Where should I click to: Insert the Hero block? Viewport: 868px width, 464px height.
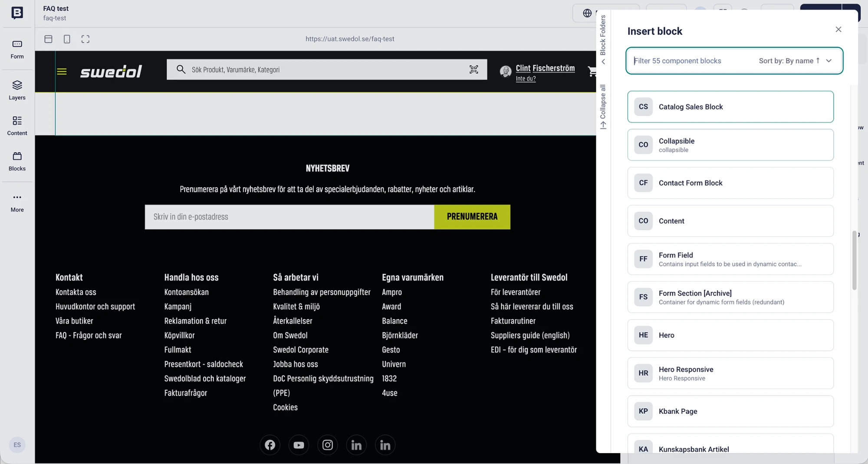click(x=730, y=335)
